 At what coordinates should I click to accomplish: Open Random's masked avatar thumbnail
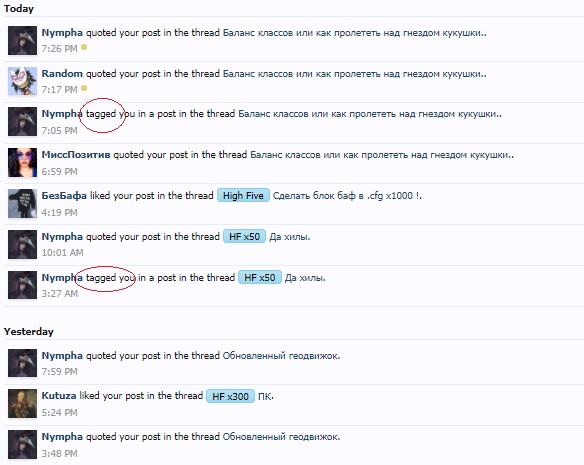(22, 81)
